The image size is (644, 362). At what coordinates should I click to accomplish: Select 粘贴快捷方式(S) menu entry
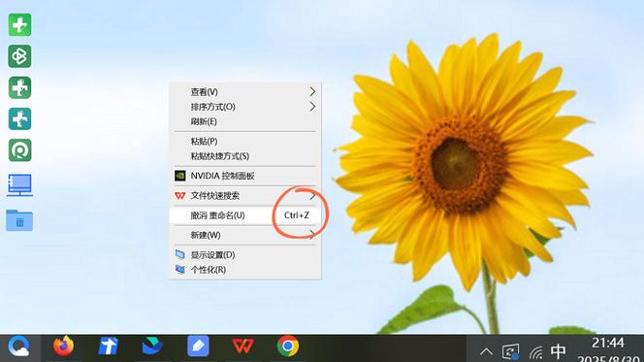pos(244,156)
